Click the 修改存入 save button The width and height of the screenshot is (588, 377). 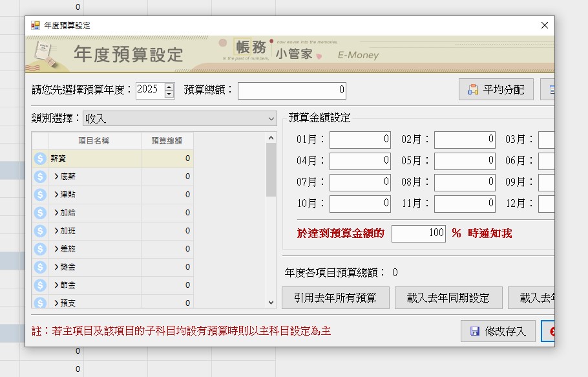[498, 331]
